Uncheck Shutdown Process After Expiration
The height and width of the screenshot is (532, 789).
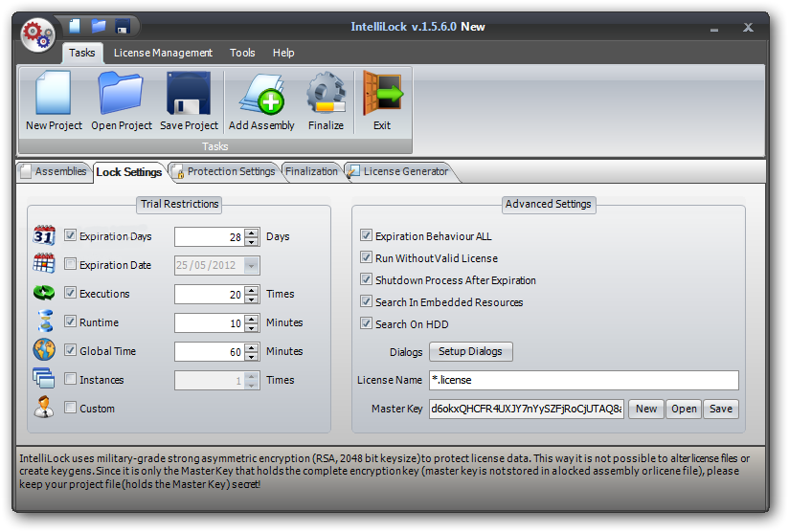click(x=366, y=279)
